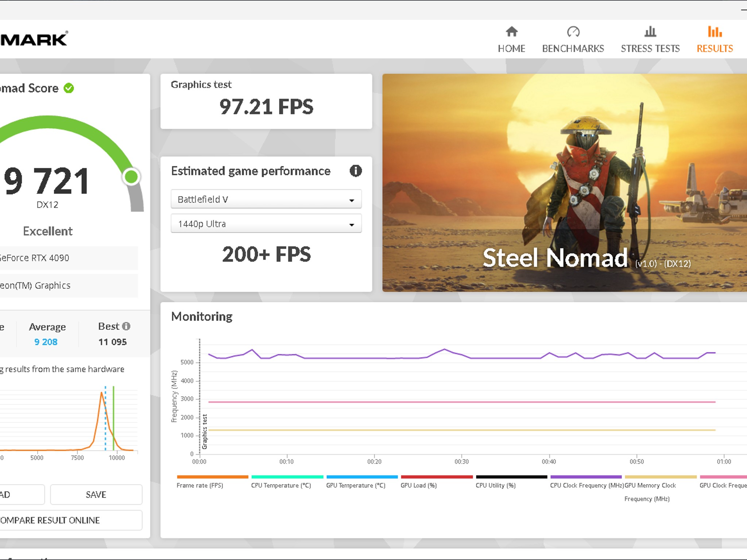The width and height of the screenshot is (747, 560).
Task: Click the Home house icon
Action: [x=512, y=32]
